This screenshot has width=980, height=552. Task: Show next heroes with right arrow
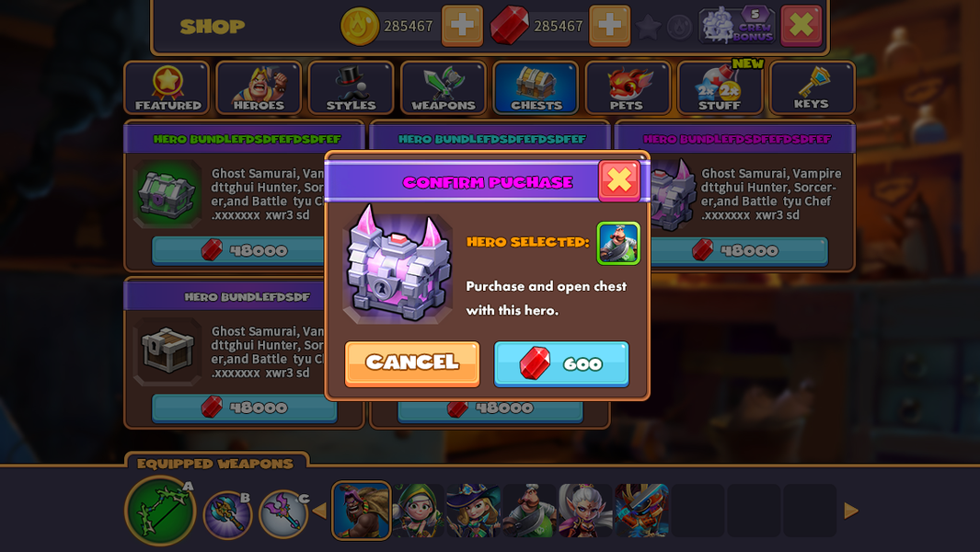click(x=850, y=511)
